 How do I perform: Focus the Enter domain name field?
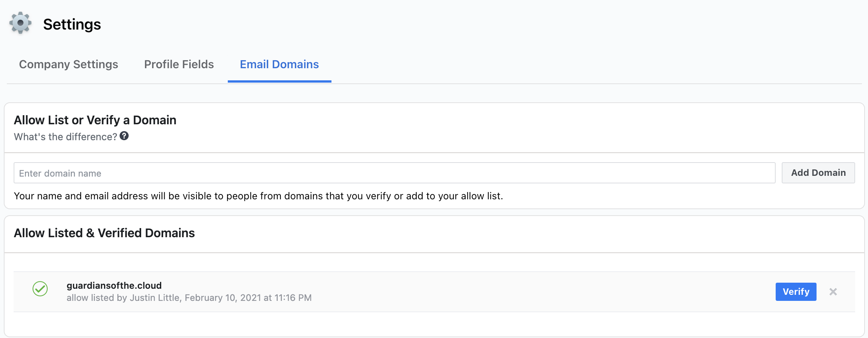click(394, 173)
